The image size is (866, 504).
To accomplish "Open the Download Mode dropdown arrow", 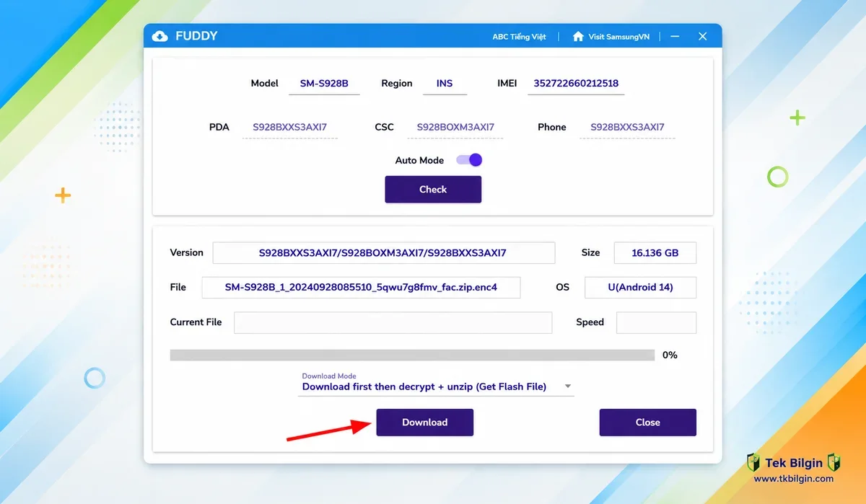I will pyautogui.click(x=568, y=386).
